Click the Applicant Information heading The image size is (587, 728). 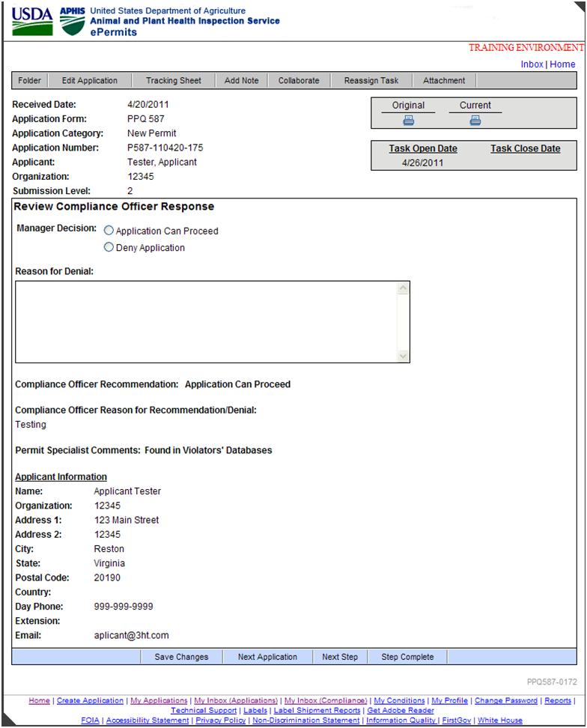61,477
